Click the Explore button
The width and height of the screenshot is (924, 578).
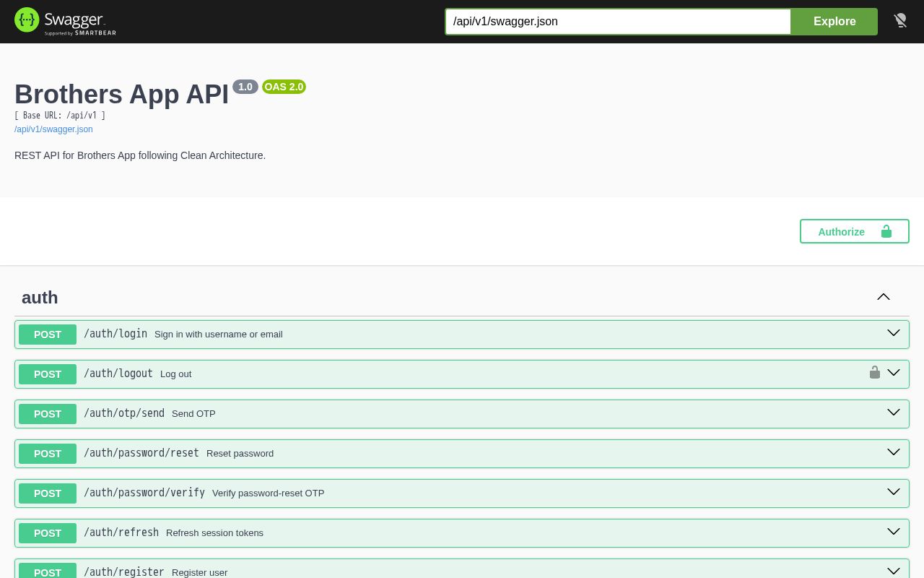[x=834, y=22]
